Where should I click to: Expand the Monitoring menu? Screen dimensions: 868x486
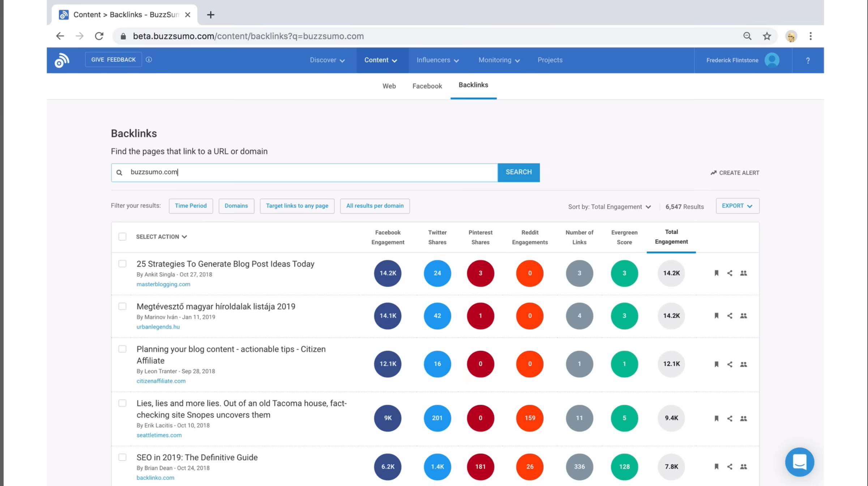(499, 60)
